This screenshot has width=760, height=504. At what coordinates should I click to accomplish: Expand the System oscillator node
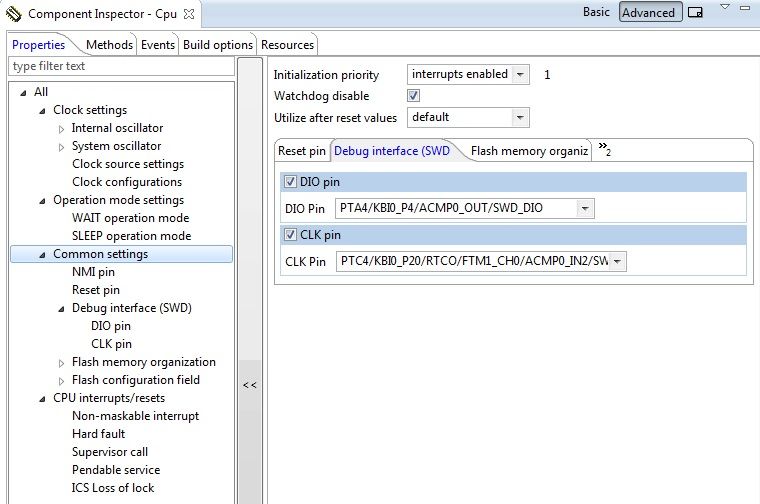pos(61,147)
